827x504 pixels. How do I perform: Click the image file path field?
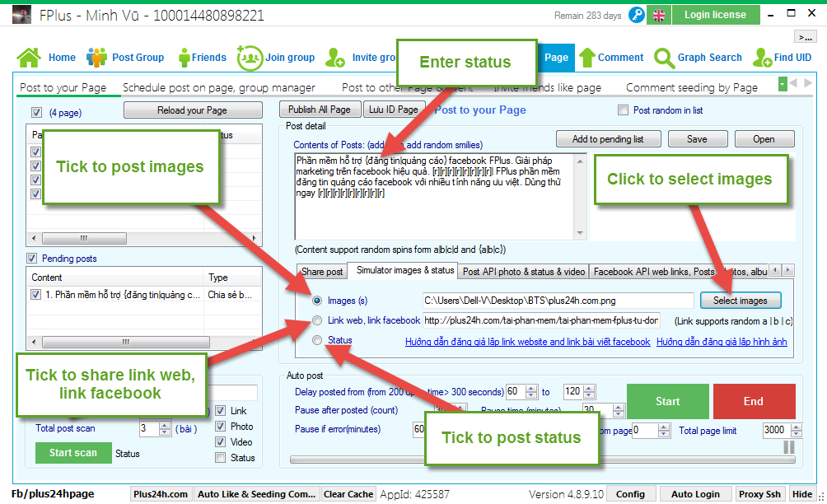coord(558,301)
